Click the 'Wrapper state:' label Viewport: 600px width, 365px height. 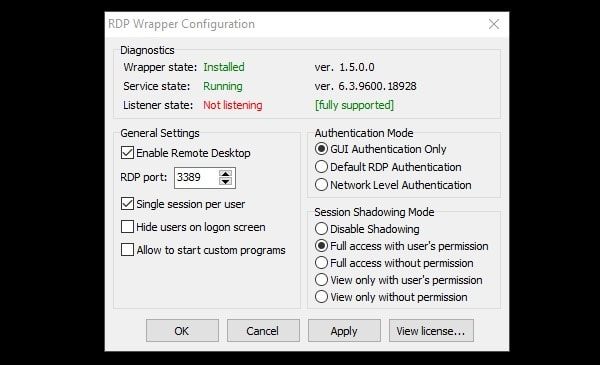coord(160,67)
